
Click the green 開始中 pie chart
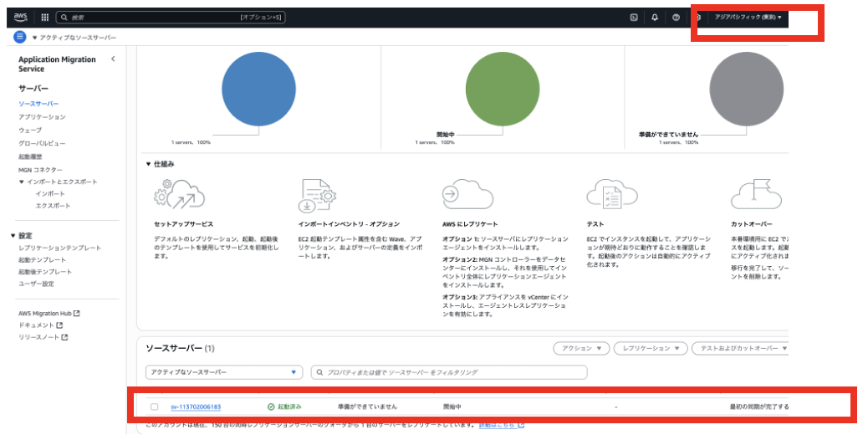tap(502, 90)
